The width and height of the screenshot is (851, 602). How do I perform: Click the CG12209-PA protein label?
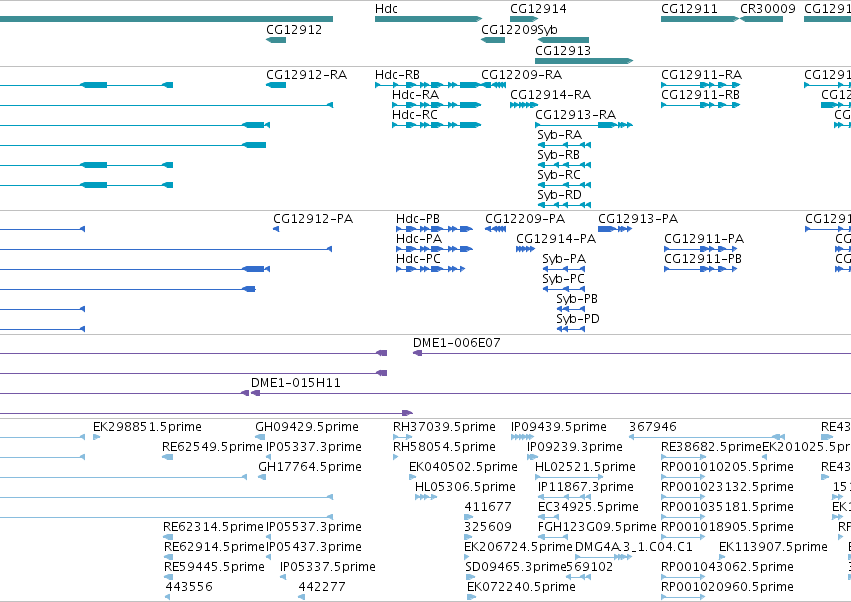point(525,219)
